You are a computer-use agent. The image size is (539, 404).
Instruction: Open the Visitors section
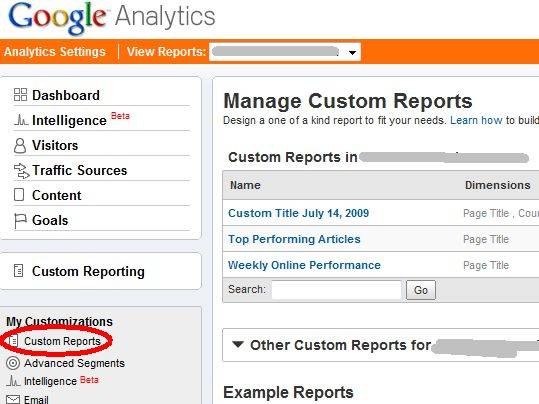(x=55, y=145)
